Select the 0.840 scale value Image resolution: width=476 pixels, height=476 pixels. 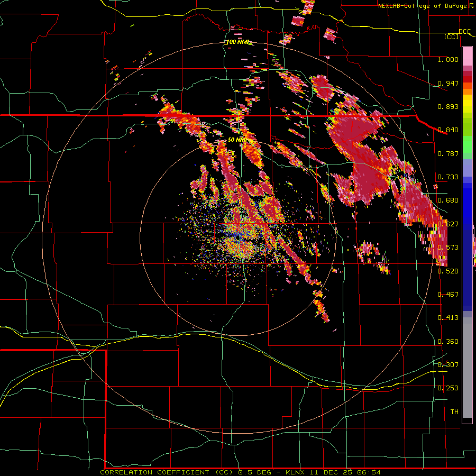448,130
